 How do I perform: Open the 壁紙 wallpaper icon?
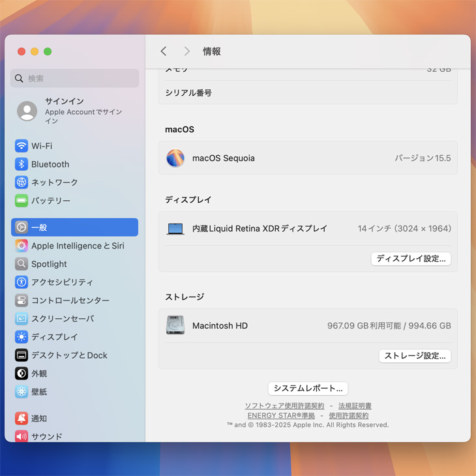[x=22, y=392]
